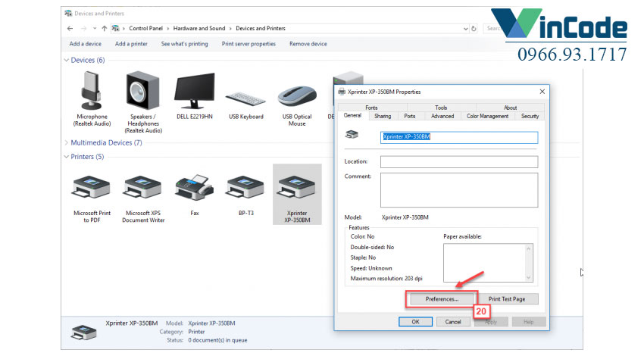Click the Preferences... button
The image size is (644, 356).
442,299
